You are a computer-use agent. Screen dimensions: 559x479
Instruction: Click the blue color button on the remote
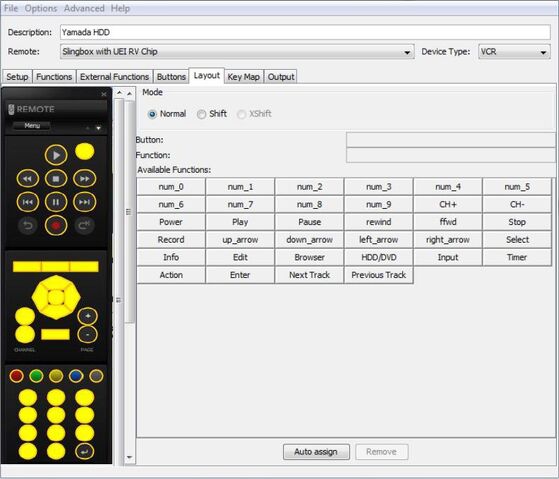[x=76, y=376]
